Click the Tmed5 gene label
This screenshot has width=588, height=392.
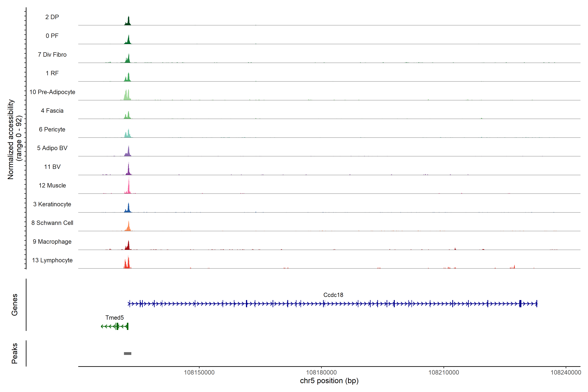pos(114,318)
